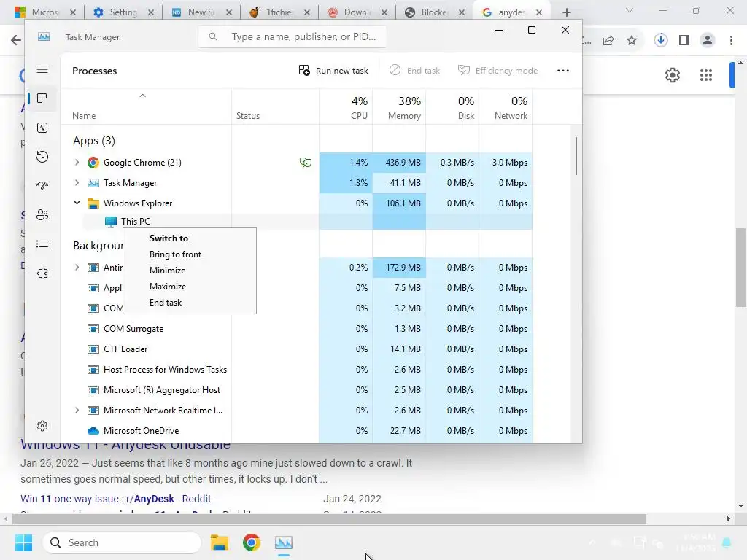The width and height of the screenshot is (747, 560).
Task: Click taskbar Search box
Action: pos(122,542)
